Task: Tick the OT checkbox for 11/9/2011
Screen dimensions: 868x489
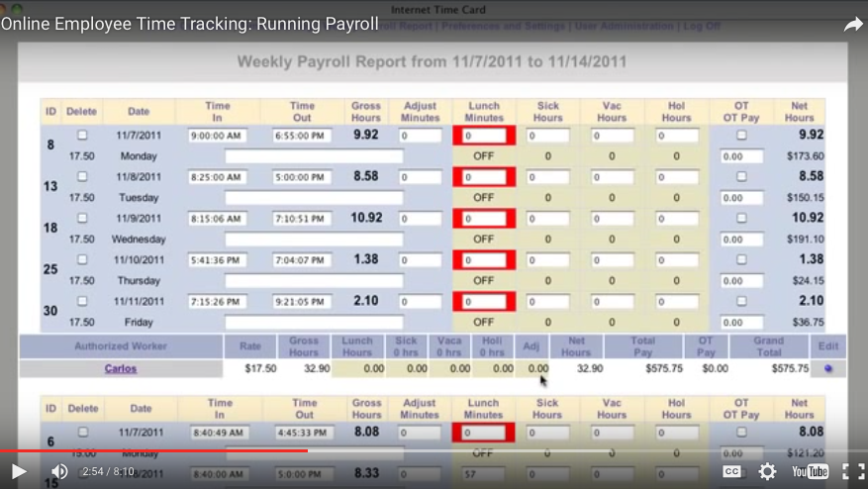Action: click(x=741, y=218)
